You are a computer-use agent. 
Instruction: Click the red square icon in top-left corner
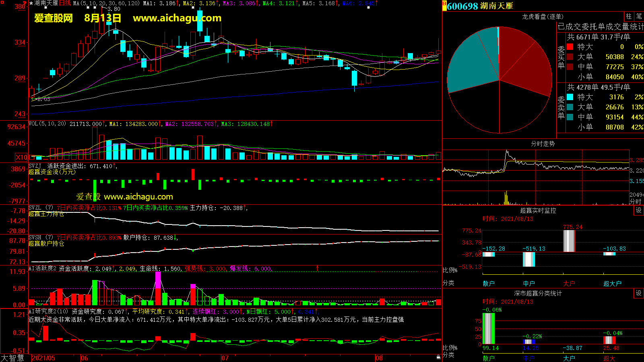click(2, 2)
